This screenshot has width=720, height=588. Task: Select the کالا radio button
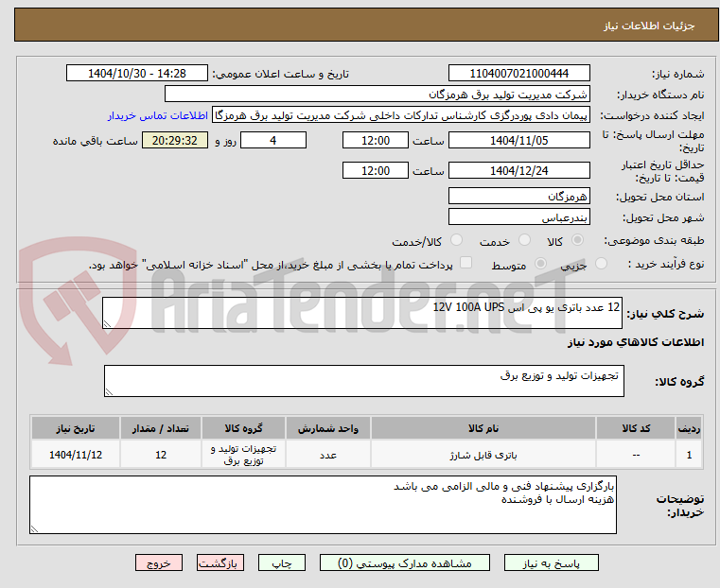[x=577, y=240]
